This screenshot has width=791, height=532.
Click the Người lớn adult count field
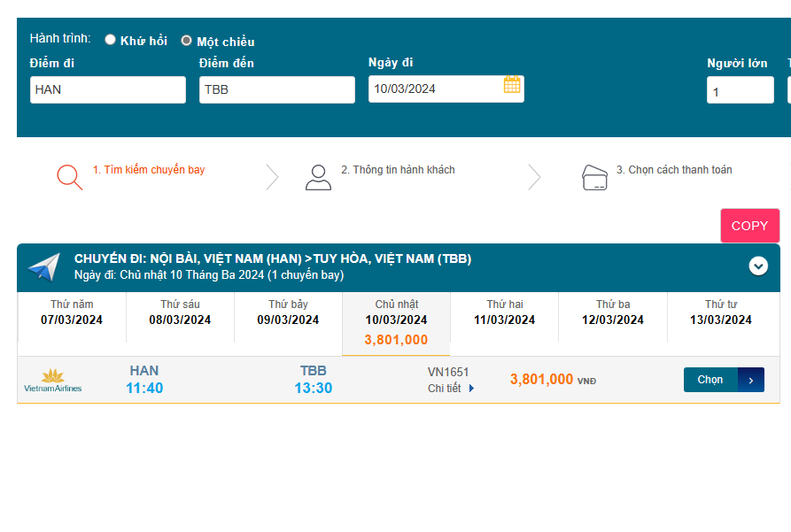(740, 90)
